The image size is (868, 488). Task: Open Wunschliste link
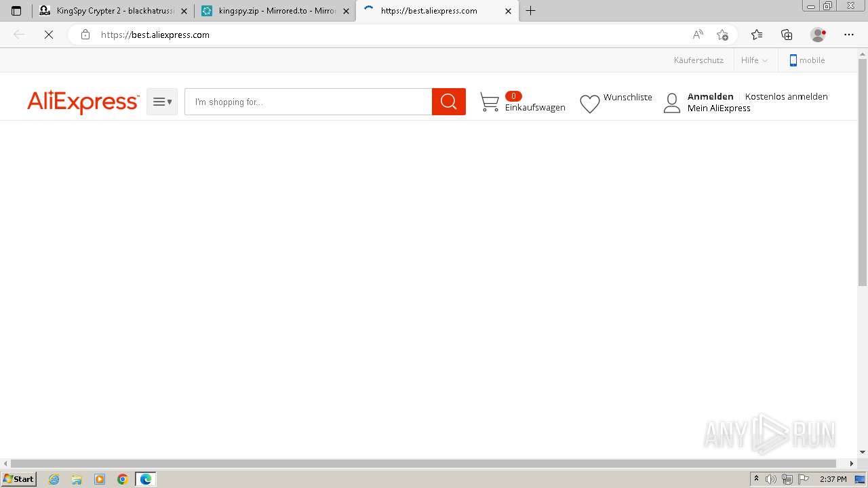coord(628,98)
